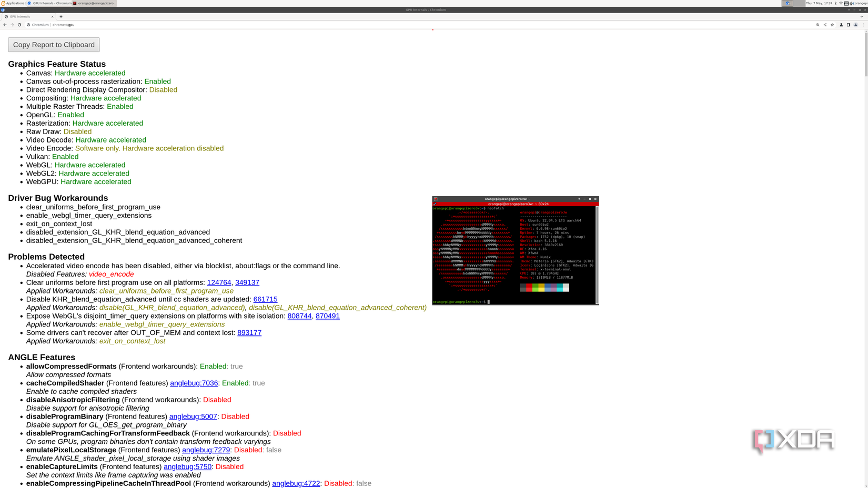Open the Chromium three-dot menu

(x=863, y=25)
